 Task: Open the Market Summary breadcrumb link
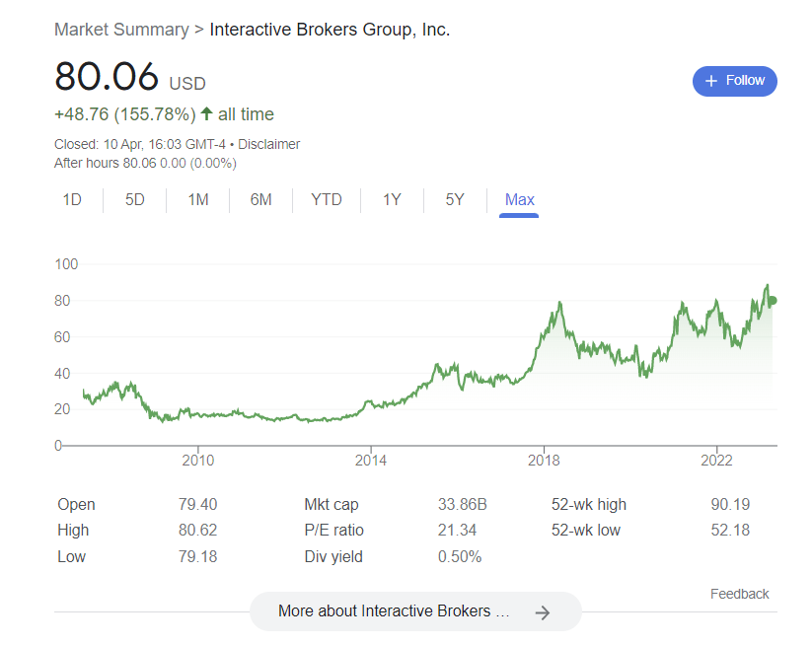coord(121,30)
